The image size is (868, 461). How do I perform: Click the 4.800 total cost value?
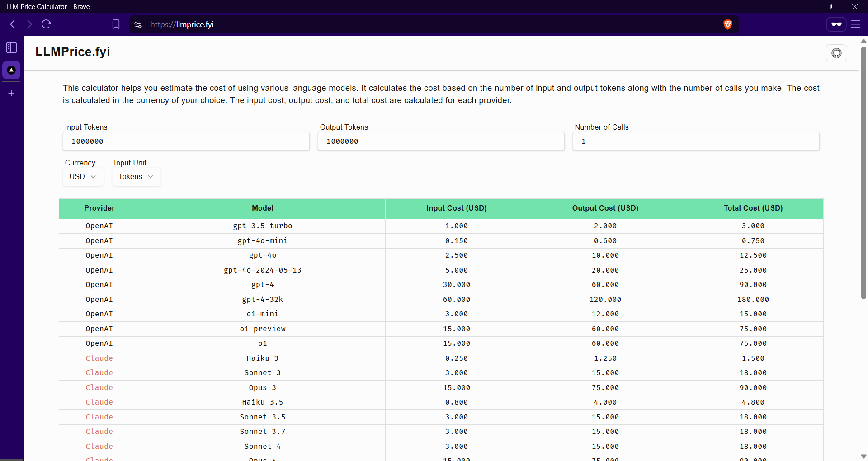(x=753, y=402)
